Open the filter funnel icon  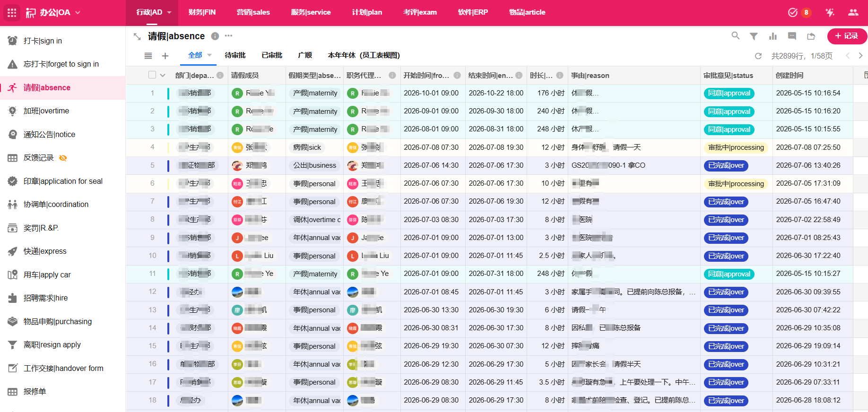tap(754, 36)
